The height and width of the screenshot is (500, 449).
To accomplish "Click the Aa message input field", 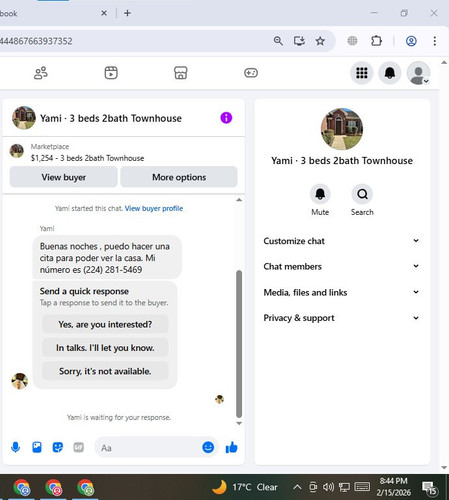I will (x=150, y=447).
